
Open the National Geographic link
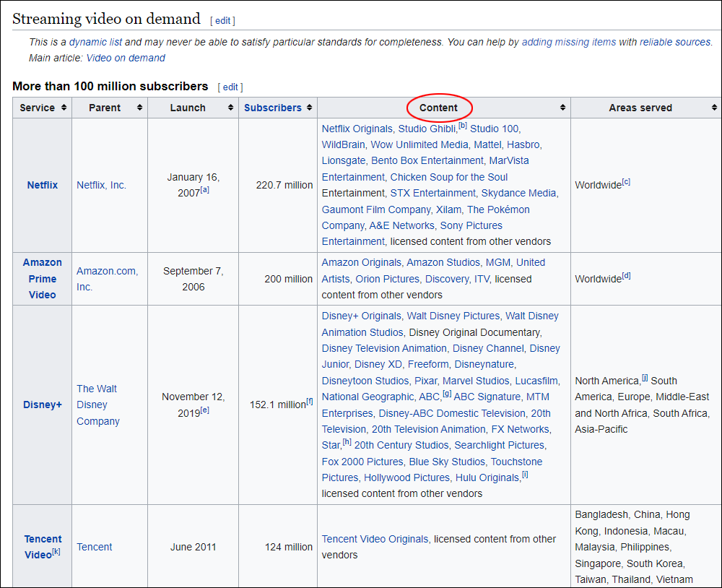(368, 397)
